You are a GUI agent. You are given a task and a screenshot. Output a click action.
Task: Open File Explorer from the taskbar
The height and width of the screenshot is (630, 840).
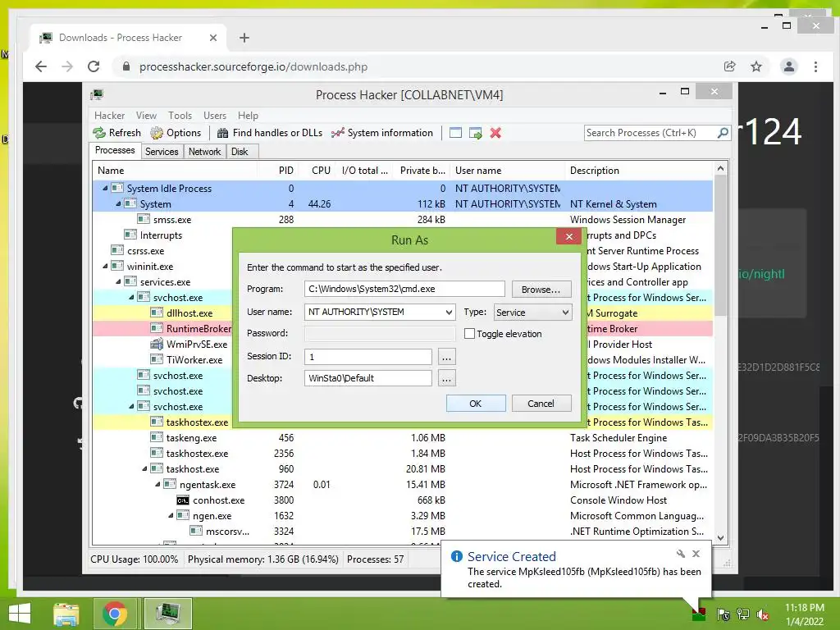(66, 614)
